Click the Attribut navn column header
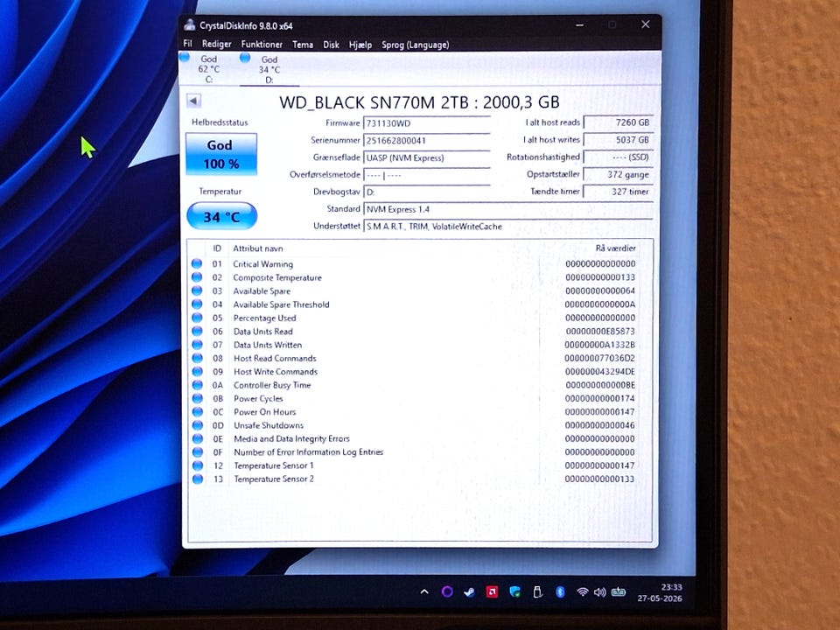Viewport: 840px width, 630px height. click(257, 248)
